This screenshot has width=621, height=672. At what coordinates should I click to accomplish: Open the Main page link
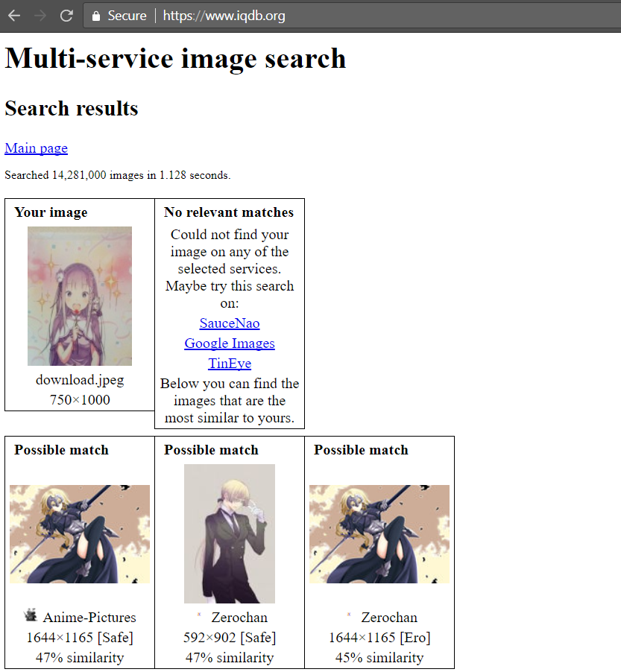pyautogui.click(x=36, y=148)
